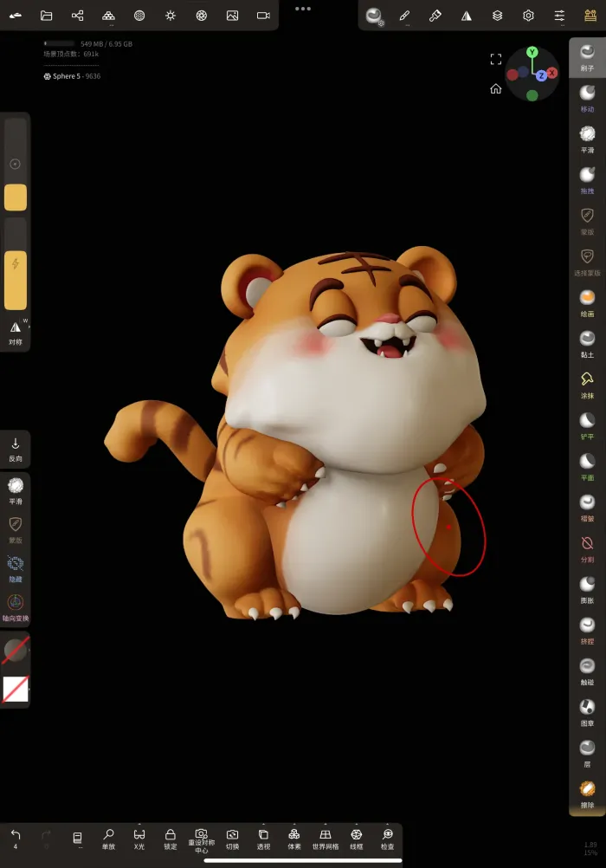Image resolution: width=606 pixels, height=868 pixels.
Task: Select the 图章 (Stamp) tool
Action: click(x=587, y=709)
